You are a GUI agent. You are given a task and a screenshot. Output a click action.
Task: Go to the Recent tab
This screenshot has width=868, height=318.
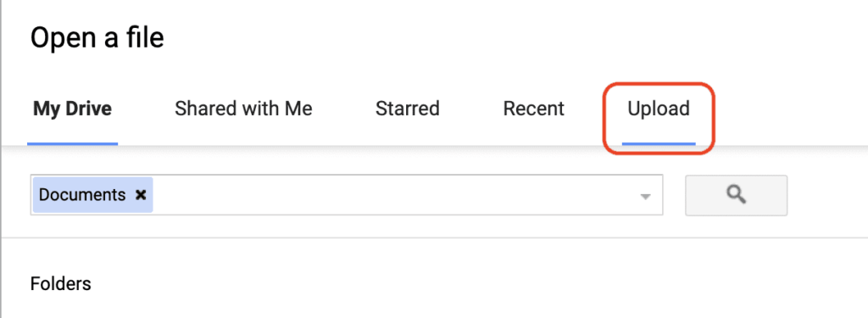(x=534, y=109)
